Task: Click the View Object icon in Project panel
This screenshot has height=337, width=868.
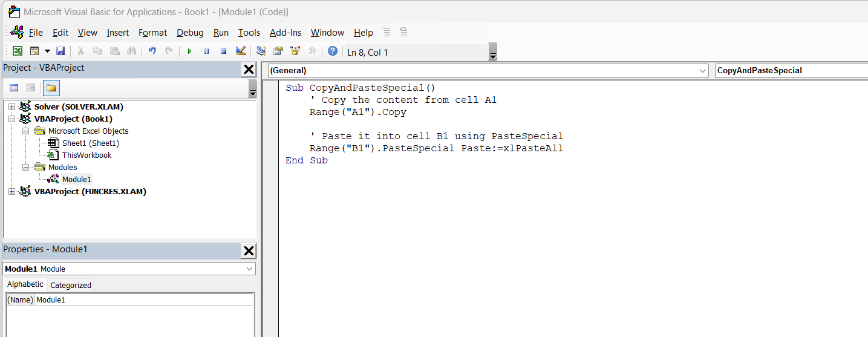Action: tap(30, 88)
